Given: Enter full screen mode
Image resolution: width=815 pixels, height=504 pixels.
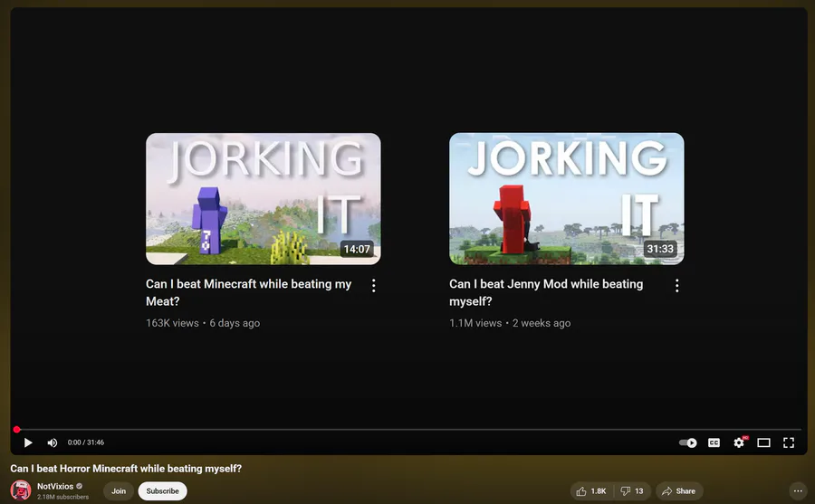Looking at the screenshot, I should point(789,442).
